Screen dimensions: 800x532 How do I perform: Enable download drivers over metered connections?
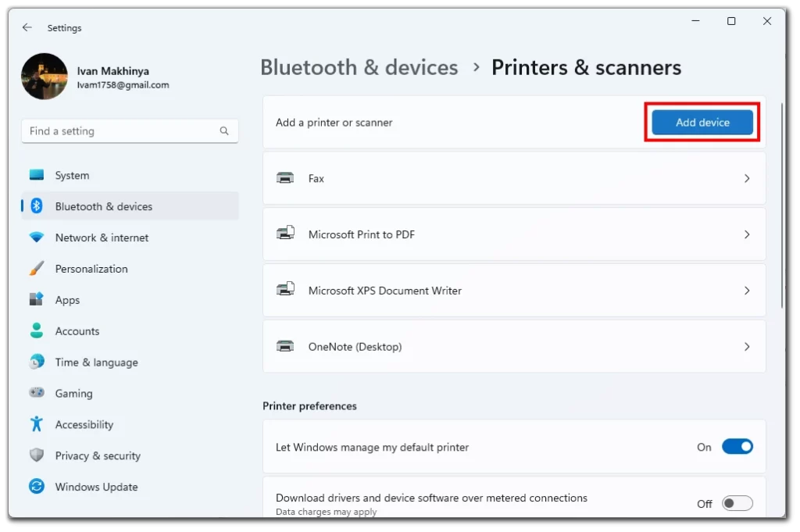pyautogui.click(x=737, y=503)
